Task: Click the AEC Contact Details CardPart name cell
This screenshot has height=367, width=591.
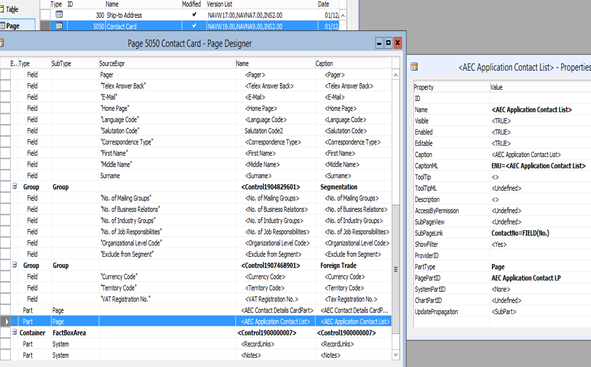Action: pyautogui.click(x=275, y=310)
